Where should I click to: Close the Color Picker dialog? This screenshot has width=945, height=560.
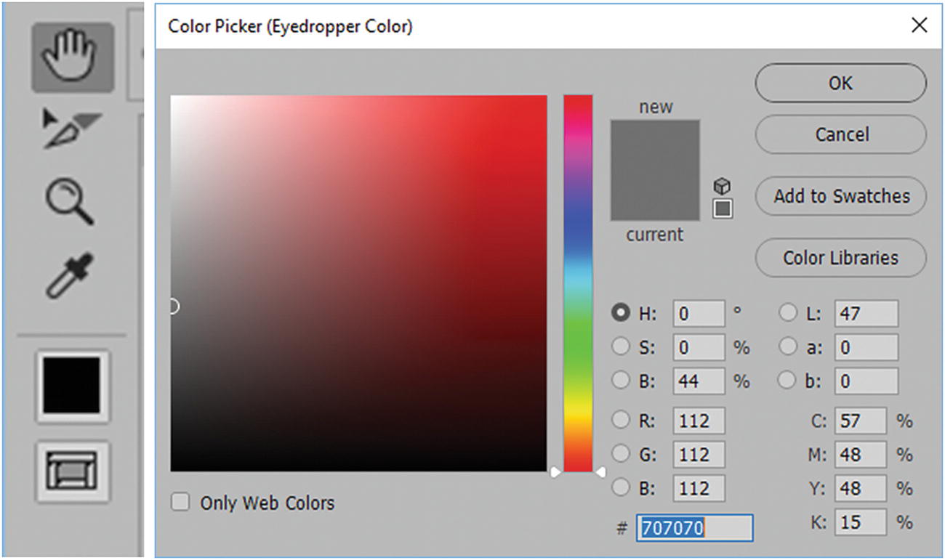(919, 26)
